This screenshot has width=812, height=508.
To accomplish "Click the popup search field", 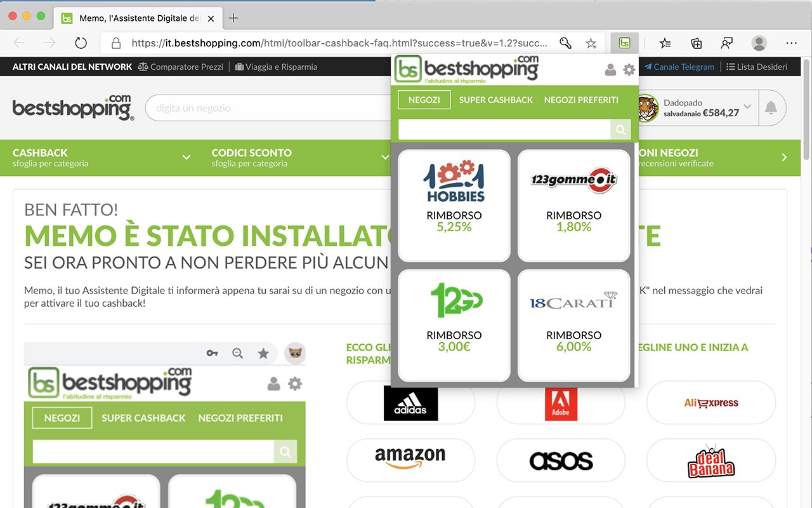I will click(x=504, y=130).
